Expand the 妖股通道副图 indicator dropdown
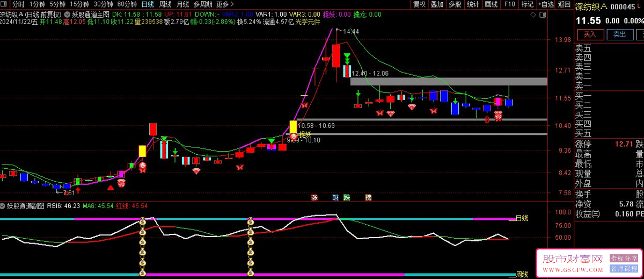This screenshot has height=279, width=644. point(3,205)
